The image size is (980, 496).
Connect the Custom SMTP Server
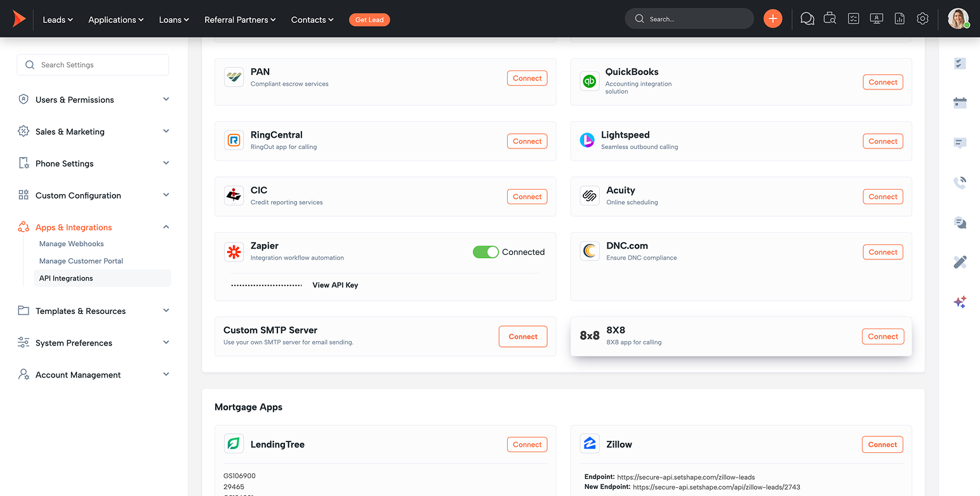pyautogui.click(x=523, y=336)
